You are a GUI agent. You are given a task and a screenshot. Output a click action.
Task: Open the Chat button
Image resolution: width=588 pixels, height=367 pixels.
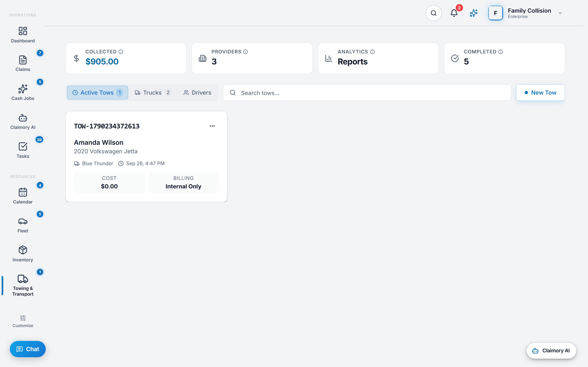coord(28,349)
